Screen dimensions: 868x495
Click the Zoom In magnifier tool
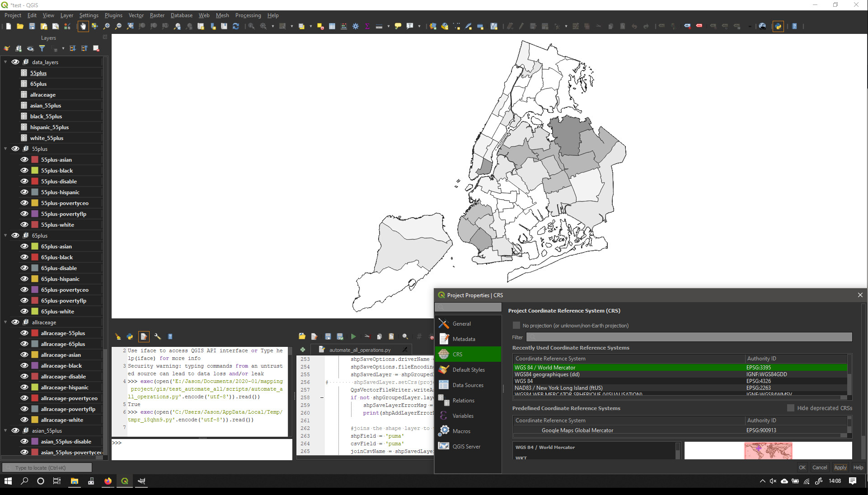point(107,26)
